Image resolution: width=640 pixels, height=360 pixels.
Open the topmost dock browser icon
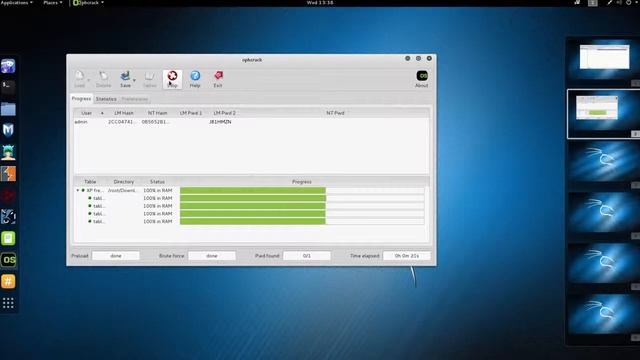pyautogui.click(x=8, y=65)
